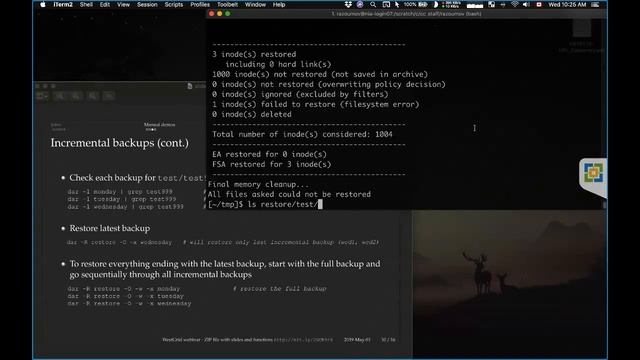Click '0 inode(s) deleted' line

252,114
